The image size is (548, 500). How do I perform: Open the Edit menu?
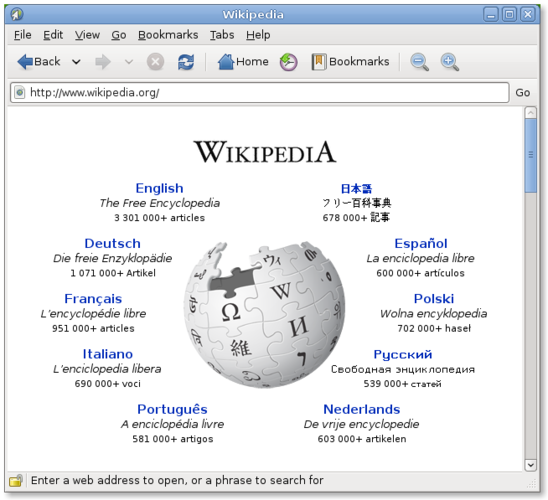tap(53, 35)
